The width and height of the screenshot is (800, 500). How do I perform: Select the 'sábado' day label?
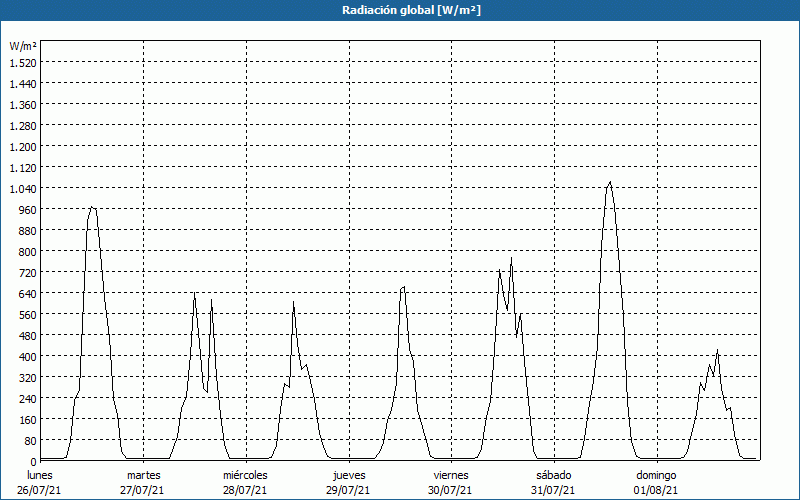554,475
